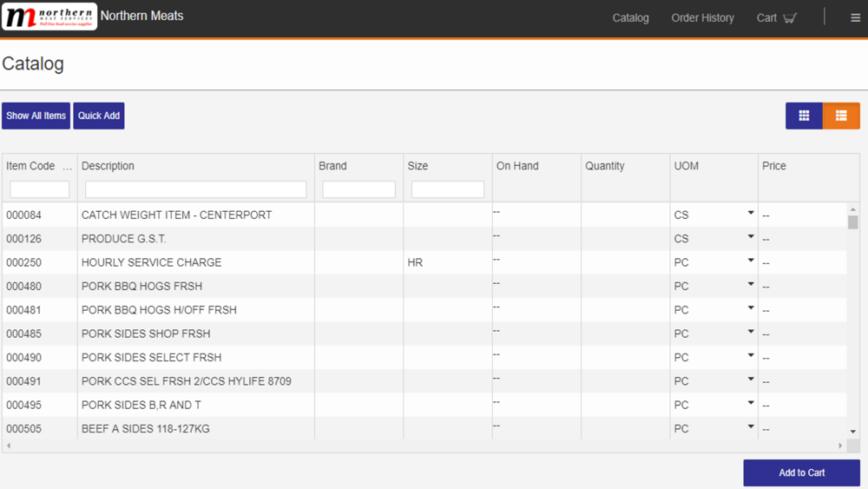Open the hamburger menu
Viewport: 868px width, 489px height.
(855, 17)
